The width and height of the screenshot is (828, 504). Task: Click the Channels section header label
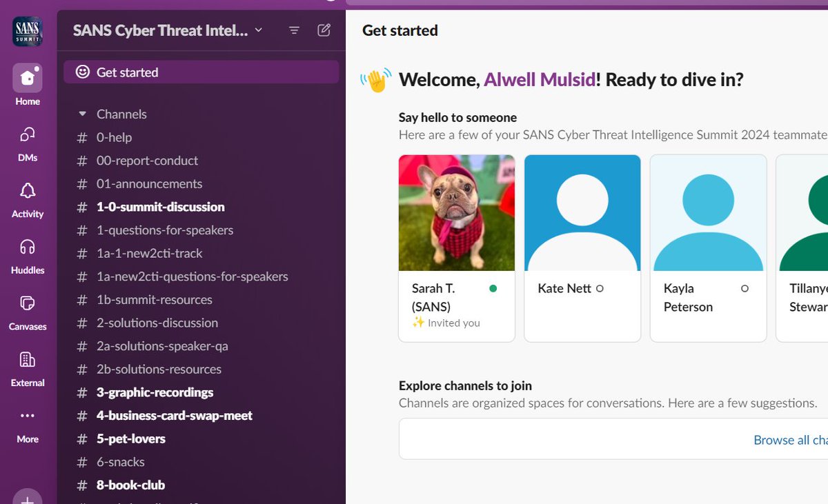(x=121, y=114)
